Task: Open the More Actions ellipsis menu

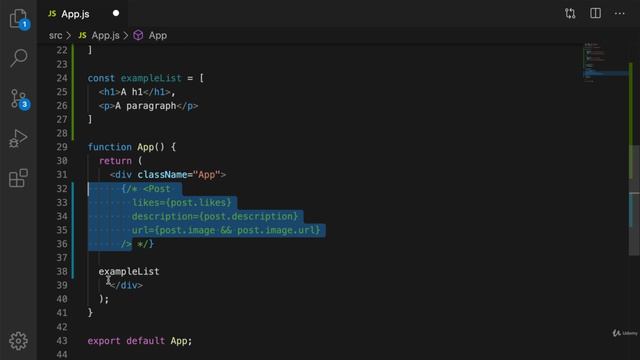Action: pyautogui.click(x=620, y=13)
